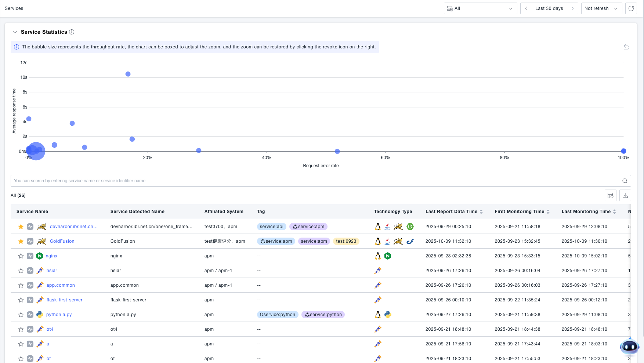
Task: Open the All systems dropdown
Action: 480,8
